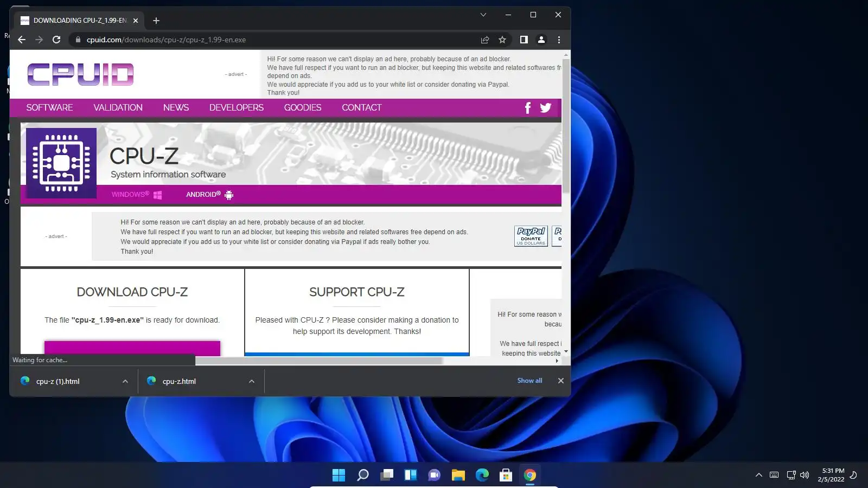The width and height of the screenshot is (868, 488).
Task: Open Widgets on the taskbar
Action: tap(410, 476)
